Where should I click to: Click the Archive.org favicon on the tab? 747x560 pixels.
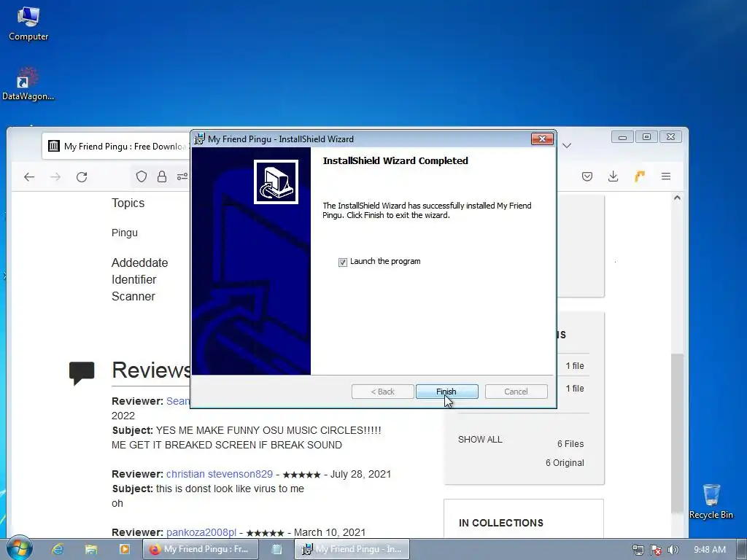point(54,146)
